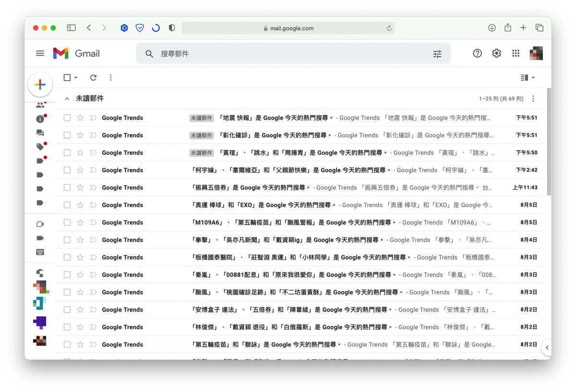Image resolution: width=576 pixels, height=392 pixels.
Task: Open the 「黃瑄」、「跳水」 email
Action: 300,153
